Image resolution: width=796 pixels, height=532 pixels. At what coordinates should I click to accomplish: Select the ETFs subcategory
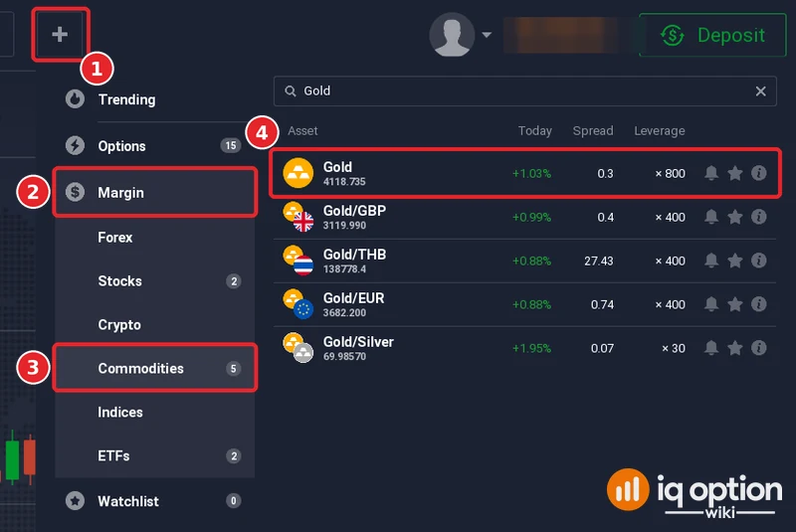pyautogui.click(x=155, y=455)
